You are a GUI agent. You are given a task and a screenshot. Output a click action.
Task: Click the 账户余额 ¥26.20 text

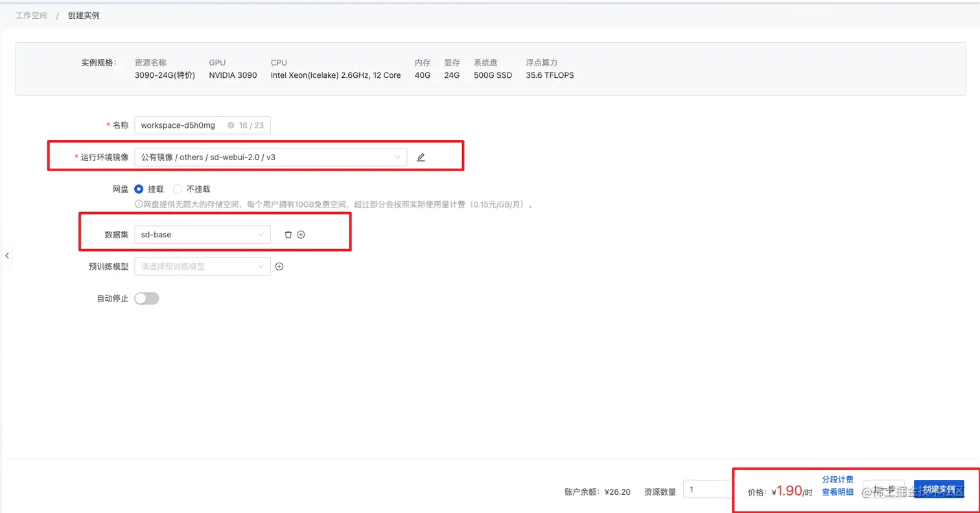[x=598, y=492]
